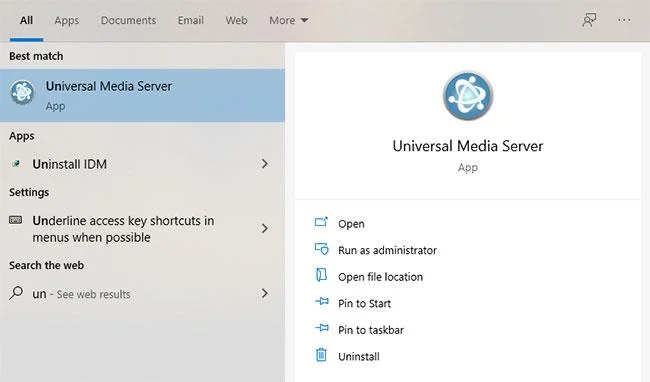Click the pin icon next to Pin to Start
This screenshot has width=650, height=382.
(322, 301)
